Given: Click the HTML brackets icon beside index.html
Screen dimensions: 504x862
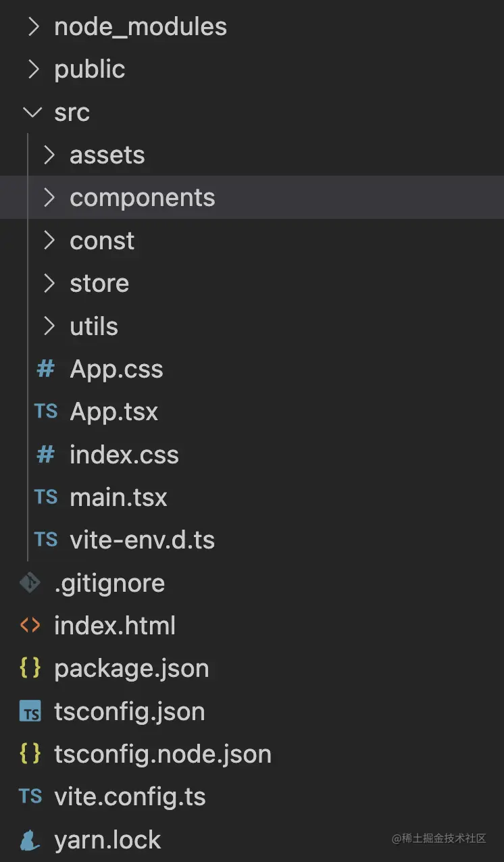Looking at the screenshot, I should pyautogui.click(x=30, y=626).
